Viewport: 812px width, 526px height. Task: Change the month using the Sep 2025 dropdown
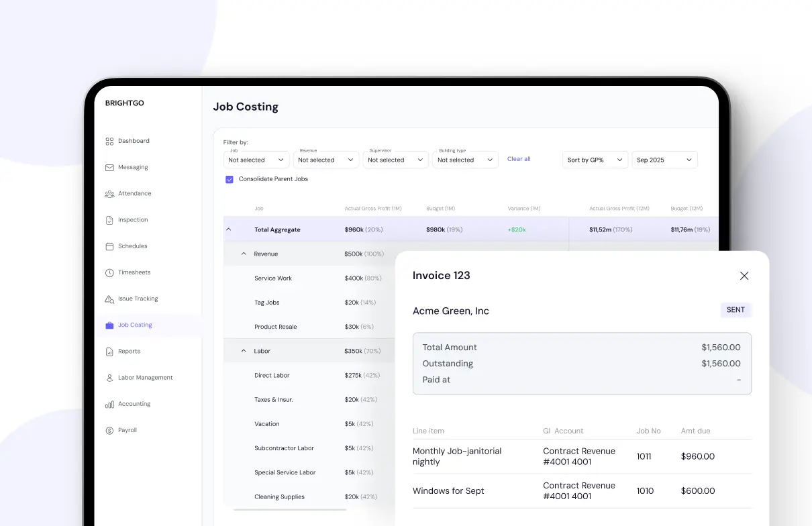pyautogui.click(x=664, y=160)
